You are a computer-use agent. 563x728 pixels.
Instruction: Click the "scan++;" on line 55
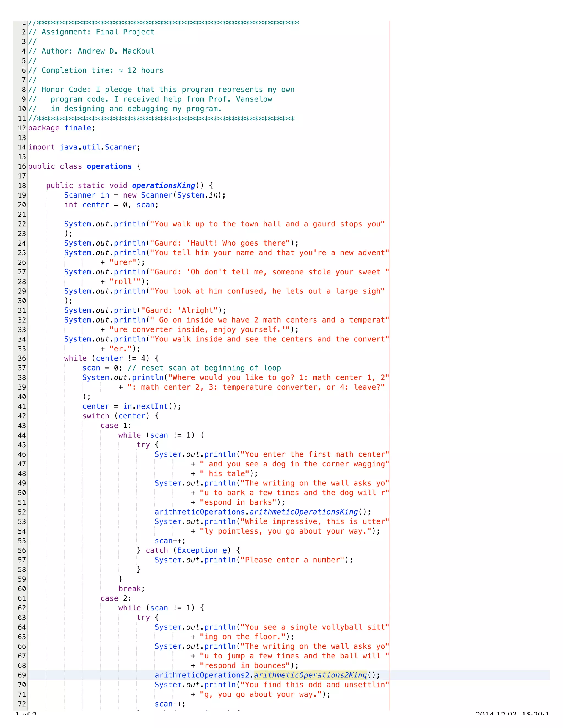170,541
